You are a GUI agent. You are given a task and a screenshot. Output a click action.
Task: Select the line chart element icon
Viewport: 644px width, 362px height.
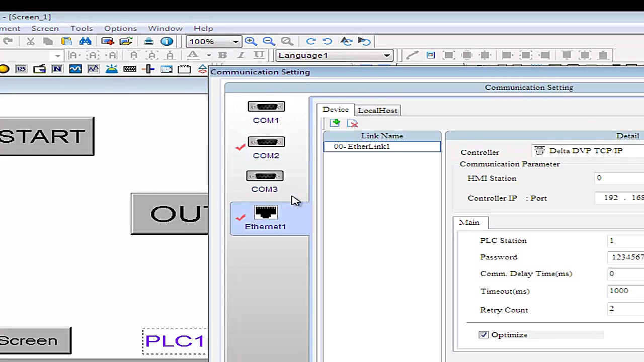click(x=94, y=69)
